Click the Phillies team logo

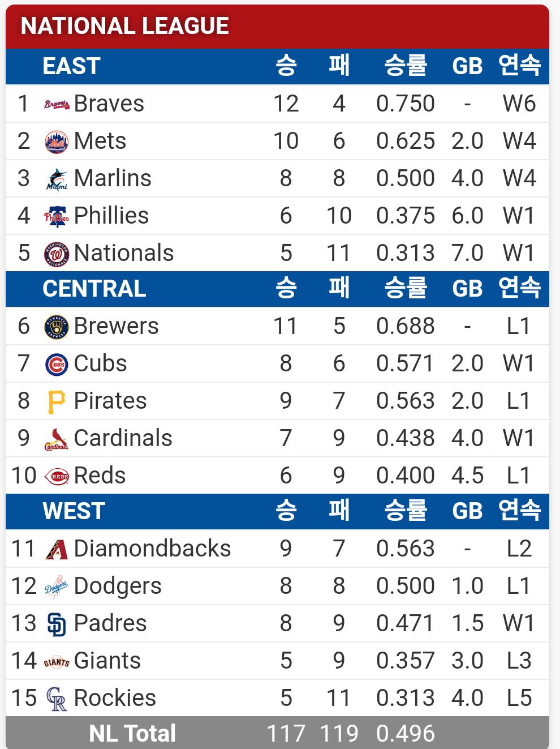click(57, 216)
